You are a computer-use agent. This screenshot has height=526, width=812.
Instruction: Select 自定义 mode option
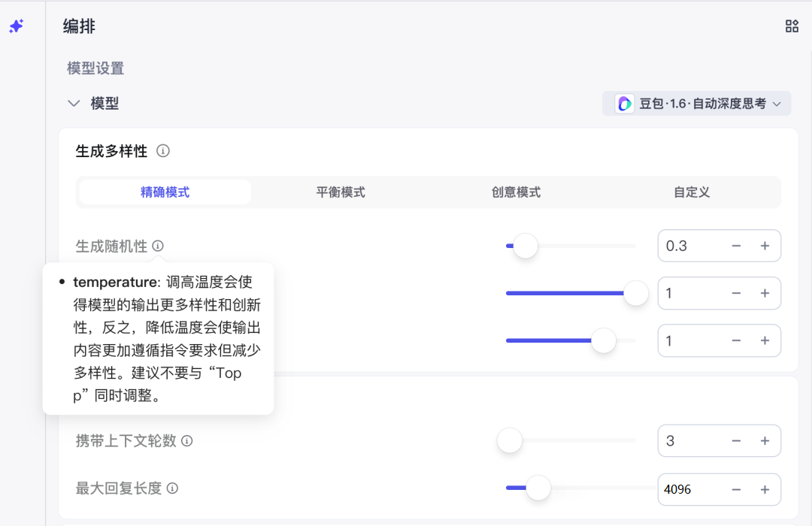point(692,192)
